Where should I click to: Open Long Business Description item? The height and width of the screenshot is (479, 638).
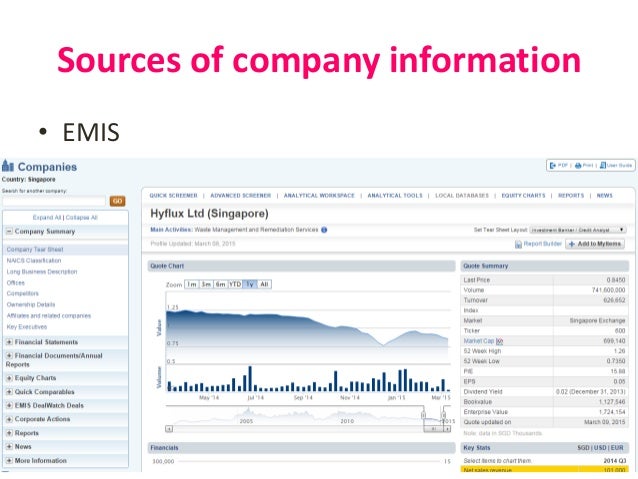(42, 272)
